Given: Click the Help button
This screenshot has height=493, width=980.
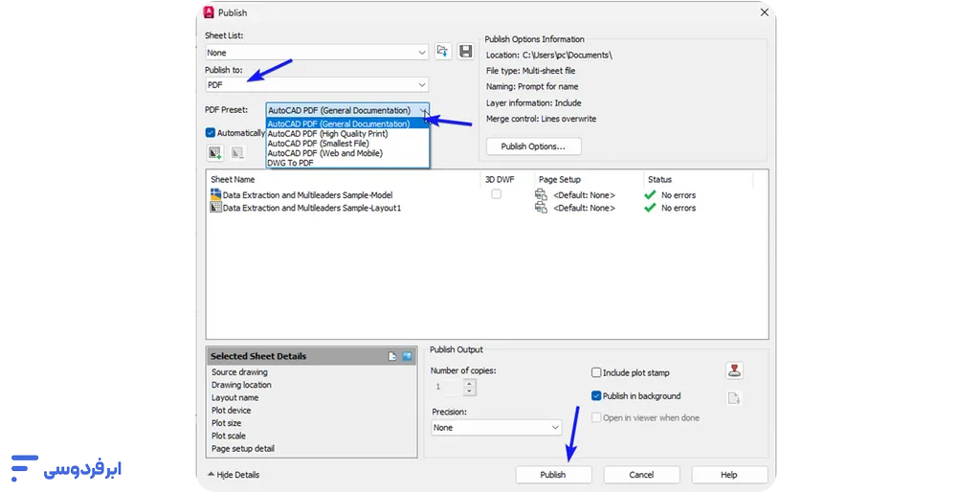Looking at the screenshot, I should tap(729, 475).
